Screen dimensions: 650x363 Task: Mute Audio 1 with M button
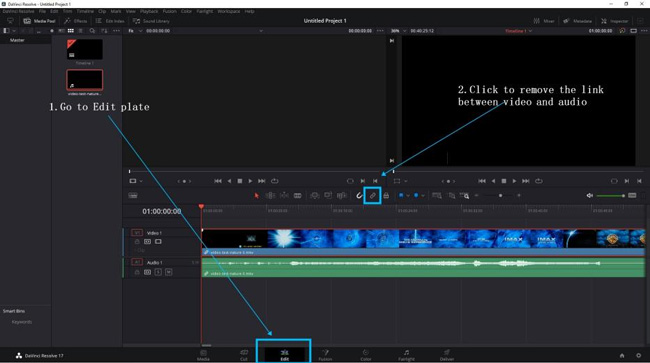click(168, 272)
